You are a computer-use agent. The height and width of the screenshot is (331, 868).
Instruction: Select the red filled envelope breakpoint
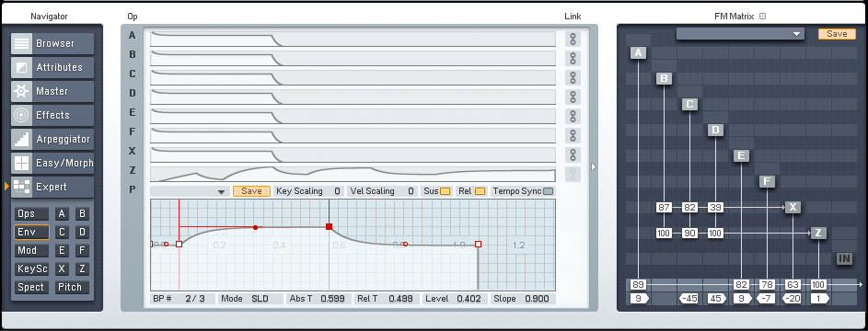click(330, 226)
